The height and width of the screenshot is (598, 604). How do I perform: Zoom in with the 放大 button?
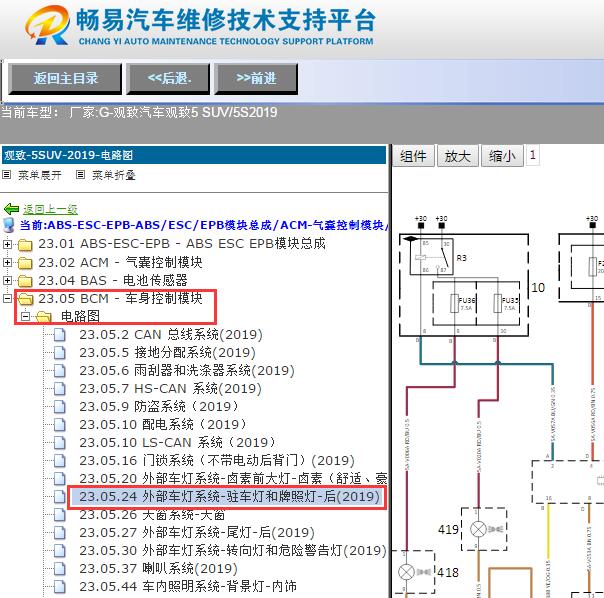[458, 156]
